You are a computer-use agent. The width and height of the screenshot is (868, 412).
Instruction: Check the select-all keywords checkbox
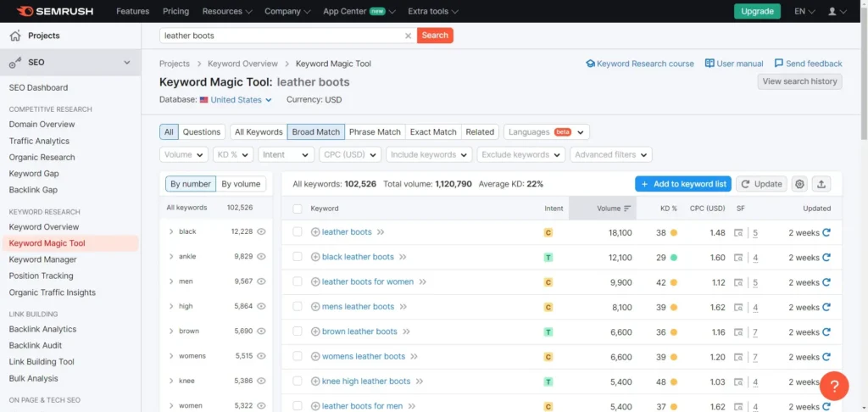[298, 209]
